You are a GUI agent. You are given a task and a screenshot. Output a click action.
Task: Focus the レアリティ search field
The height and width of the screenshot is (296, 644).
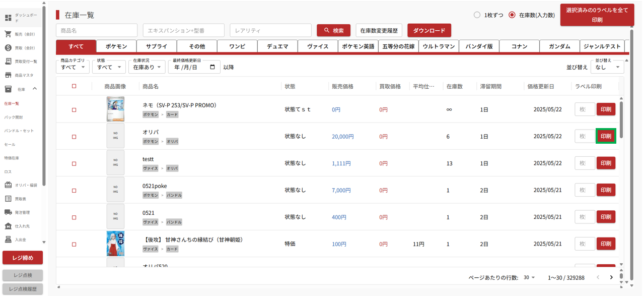point(271,30)
